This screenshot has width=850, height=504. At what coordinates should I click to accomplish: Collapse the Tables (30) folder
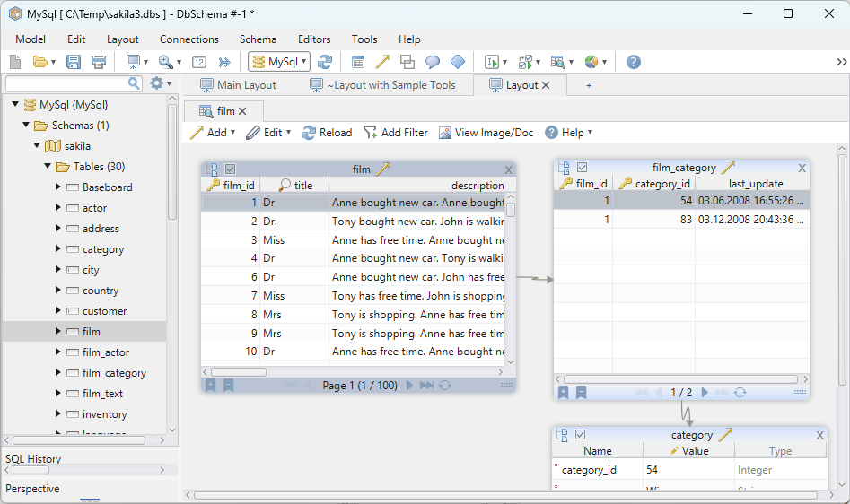click(x=48, y=166)
